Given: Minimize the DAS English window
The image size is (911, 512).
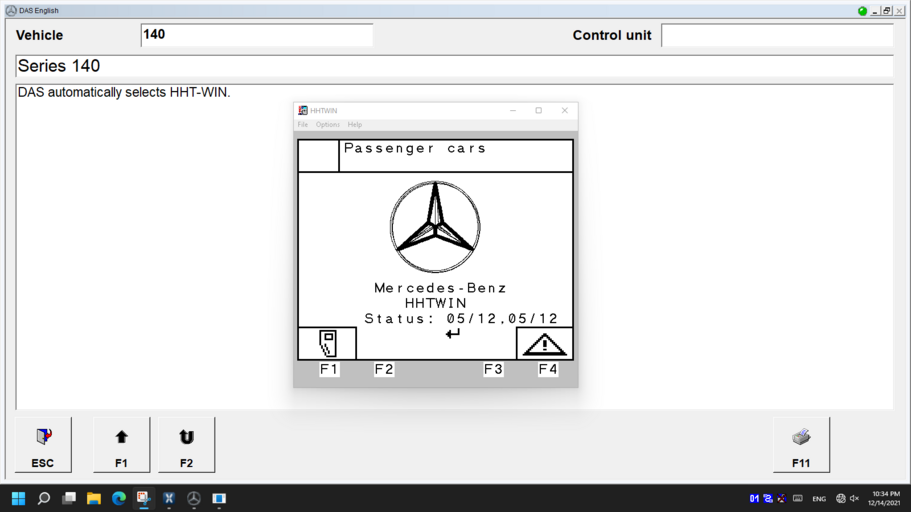Looking at the screenshot, I should pos(875,11).
